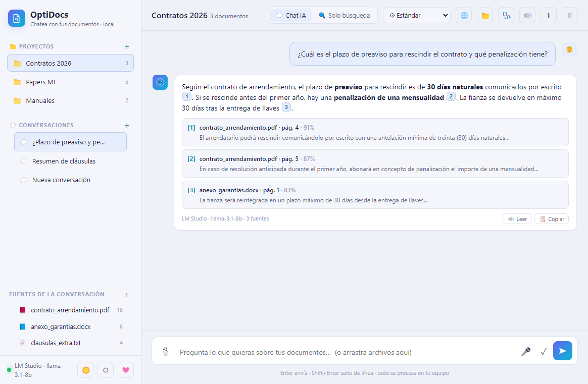The width and height of the screenshot is (588, 384).
Task: Open source card [3] anexo_garantias.docx
Action: 375,195
